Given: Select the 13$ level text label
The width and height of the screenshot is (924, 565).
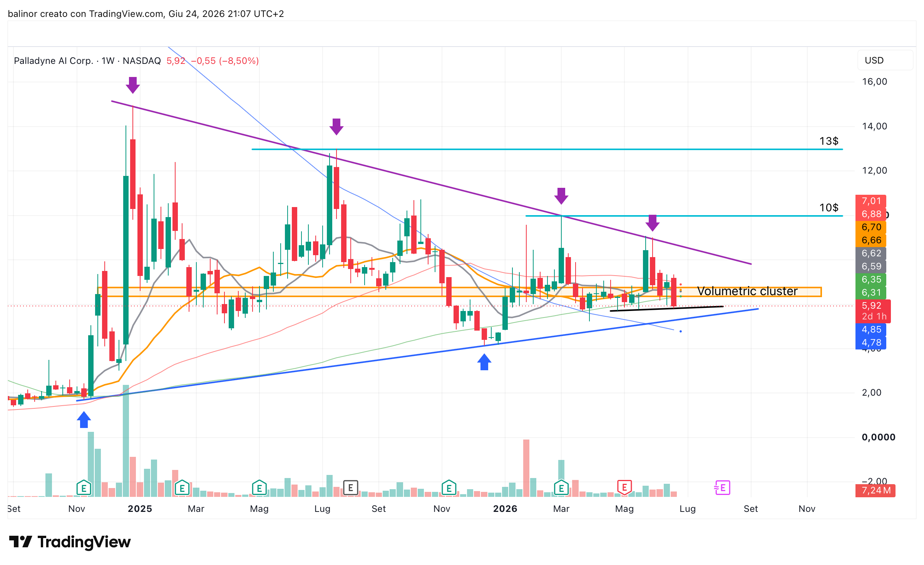Looking at the screenshot, I should coord(829,141).
